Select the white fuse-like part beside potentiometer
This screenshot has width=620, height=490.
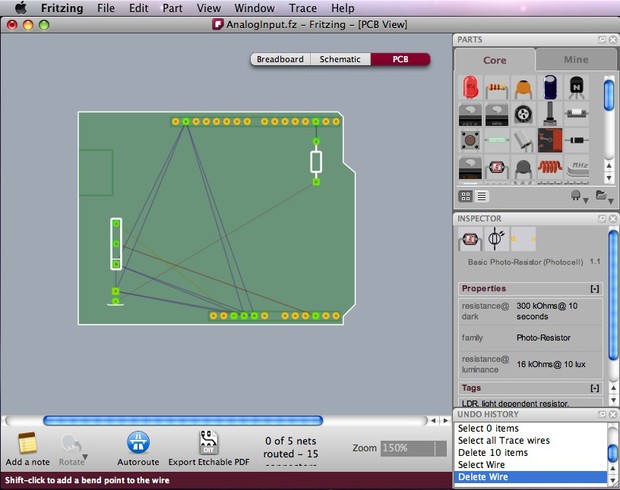click(x=577, y=114)
